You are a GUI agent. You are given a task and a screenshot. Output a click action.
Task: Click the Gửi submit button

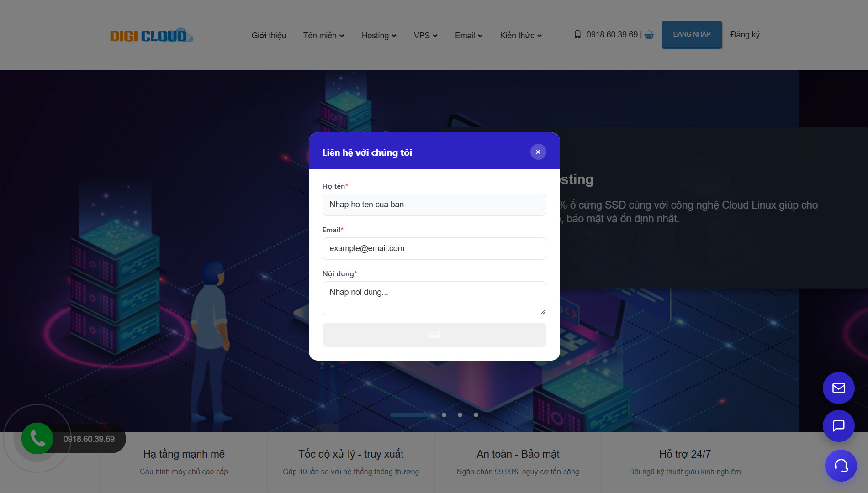coord(434,335)
